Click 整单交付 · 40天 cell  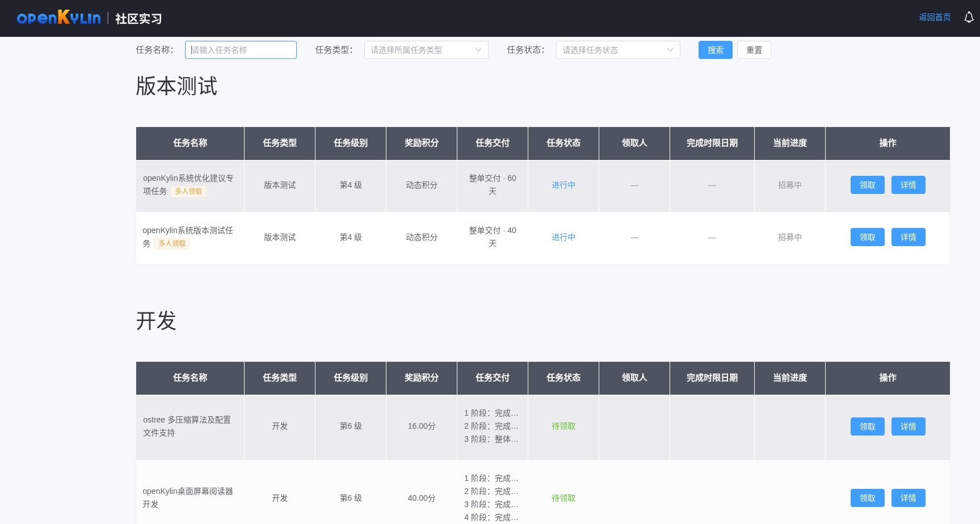[x=493, y=237]
